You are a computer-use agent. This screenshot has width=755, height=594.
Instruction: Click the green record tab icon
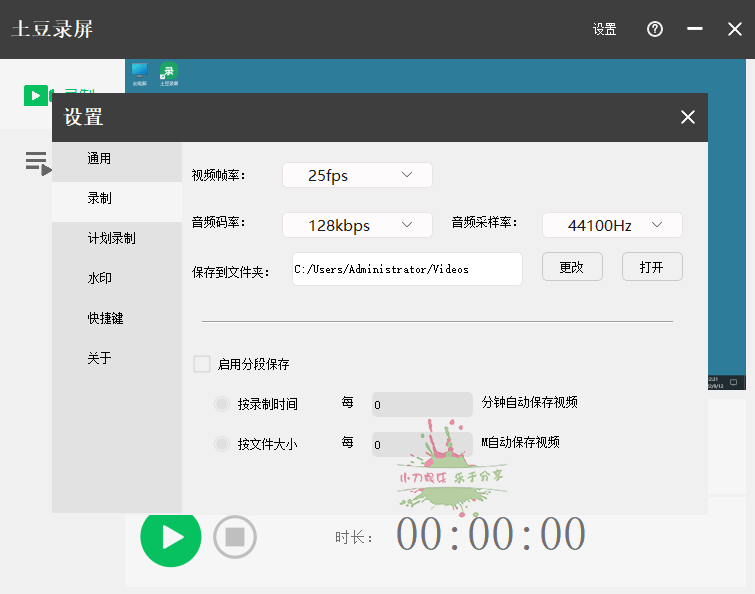point(35,95)
